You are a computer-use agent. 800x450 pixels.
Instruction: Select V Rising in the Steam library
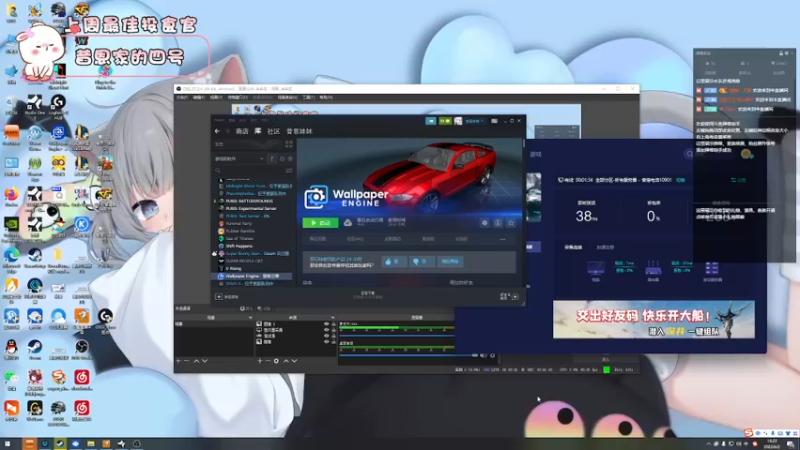[234, 268]
